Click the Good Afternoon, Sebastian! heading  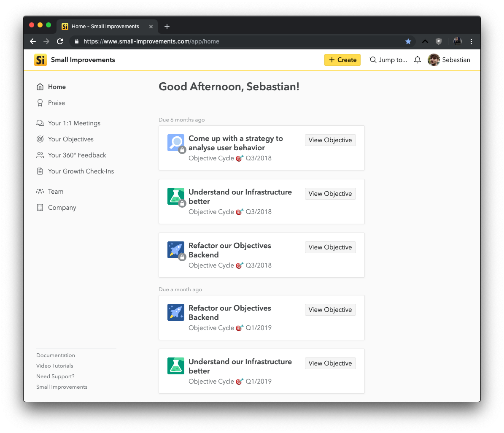tap(229, 87)
